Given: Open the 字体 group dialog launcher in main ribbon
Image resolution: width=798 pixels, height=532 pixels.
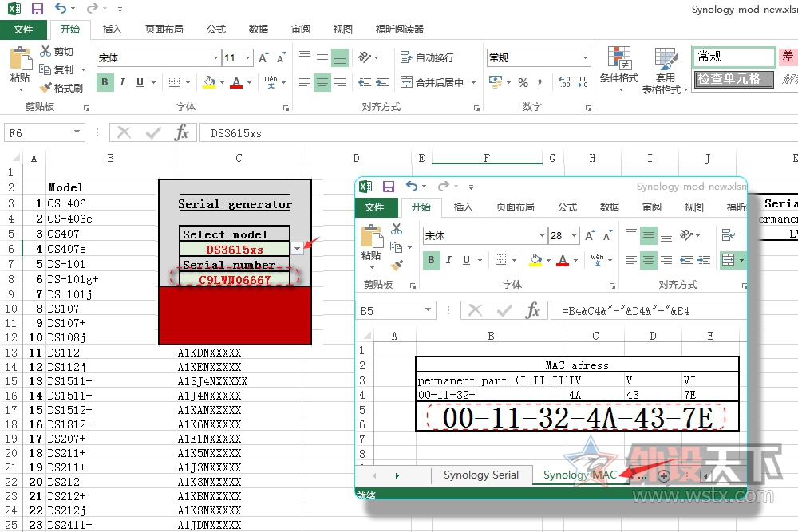Looking at the screenshot, I should pyautogui.click(x=286, y=108).
